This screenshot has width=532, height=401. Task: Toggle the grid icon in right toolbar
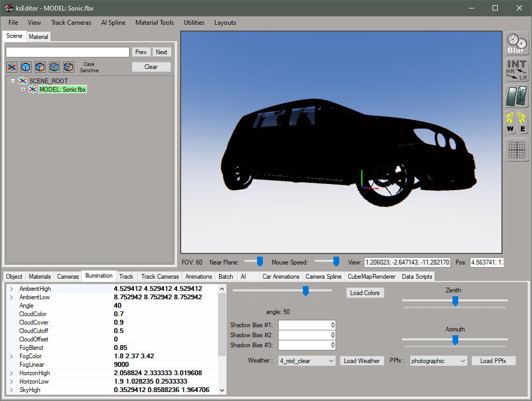click(x=517, y=150)
